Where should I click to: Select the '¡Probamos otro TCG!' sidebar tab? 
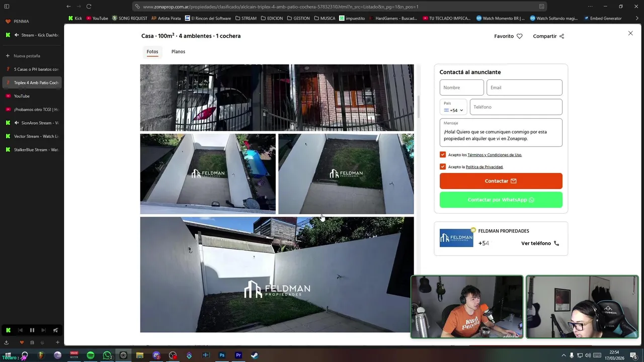[x=32, y=109]
